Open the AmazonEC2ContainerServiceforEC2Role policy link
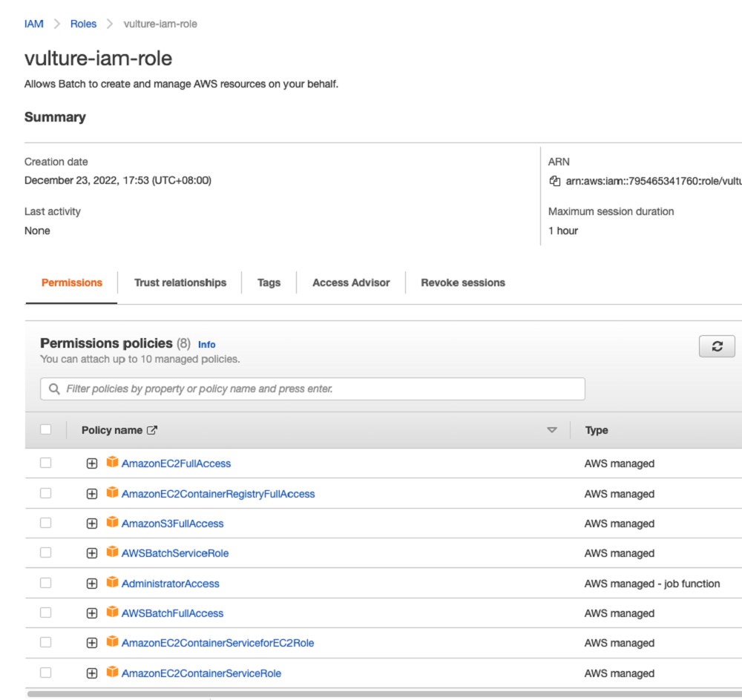The image size is (742, 700). pyautogui.click(x=217, y=643)
